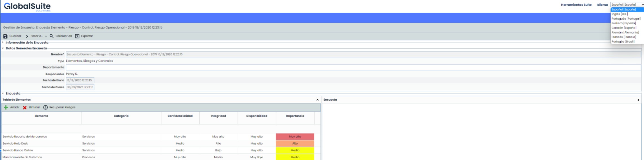644x160 pixels.
Task: Click the green plus Añadir icon
Action: point(6,107)
